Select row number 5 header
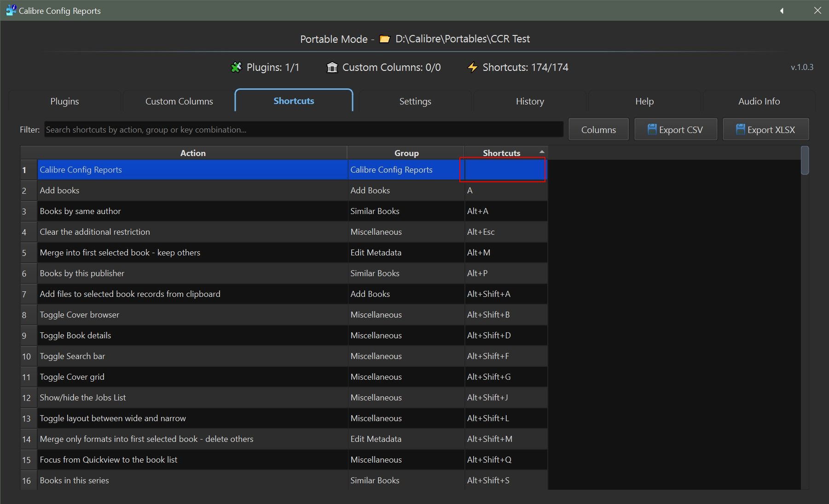 click(x=24, y=253)
